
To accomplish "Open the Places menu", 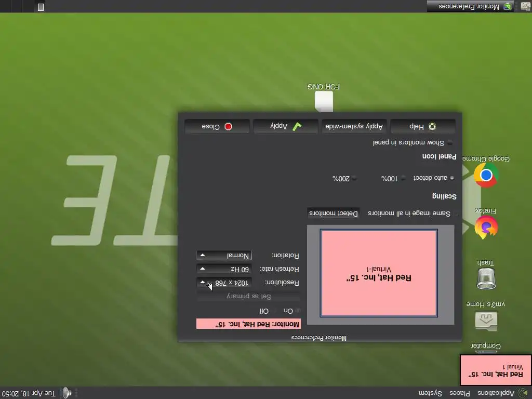I will point(459,393).
